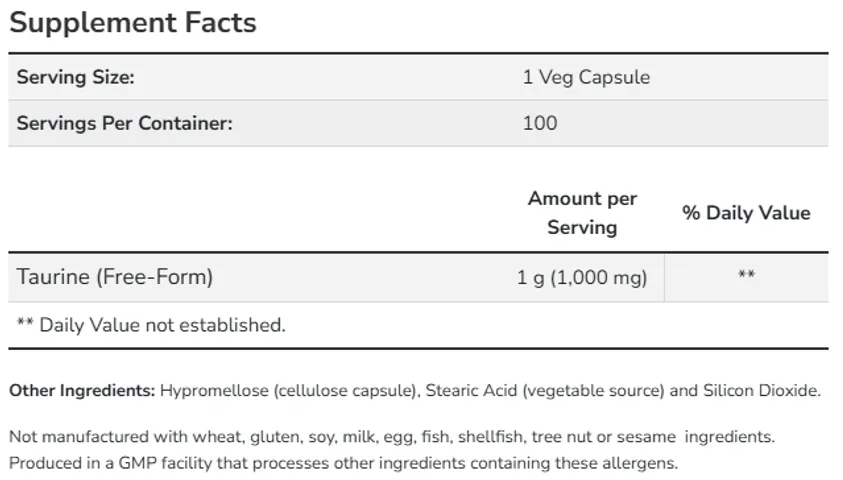Select the Taurine (Free-Form) row label
Image resolution: width=843 pixels, height=480 pixels.
115,277
